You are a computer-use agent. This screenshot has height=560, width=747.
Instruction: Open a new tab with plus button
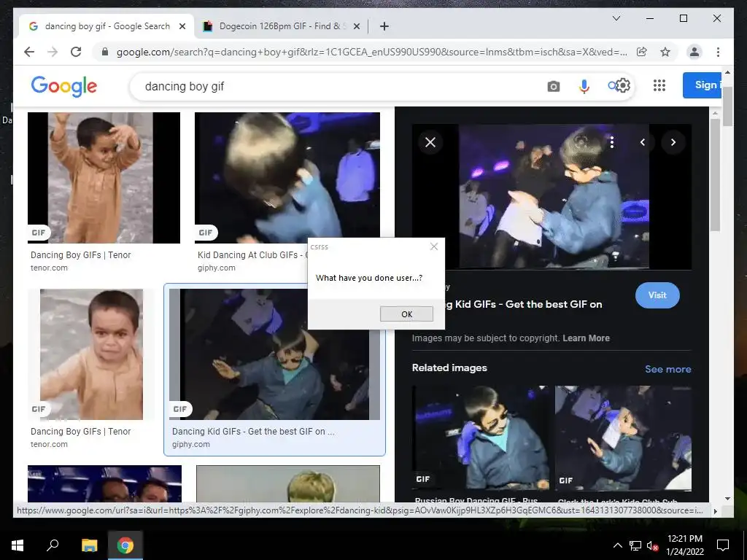(x=384, y=26)
